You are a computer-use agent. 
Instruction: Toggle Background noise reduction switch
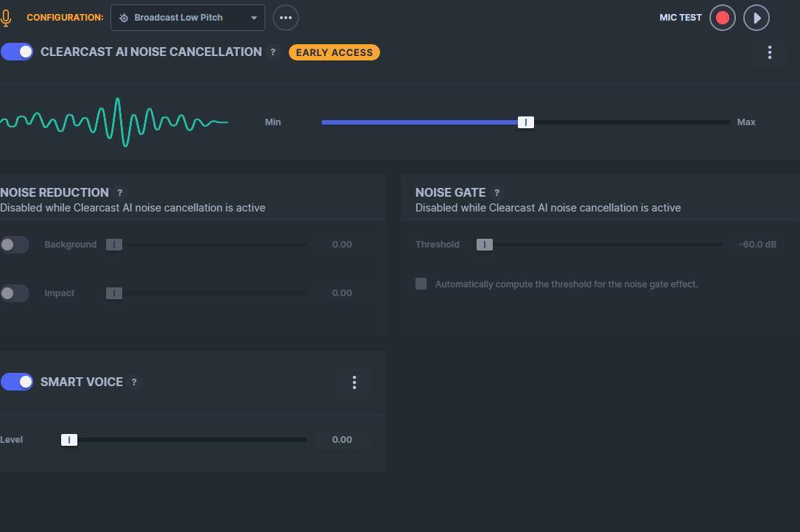click(15, 245)
